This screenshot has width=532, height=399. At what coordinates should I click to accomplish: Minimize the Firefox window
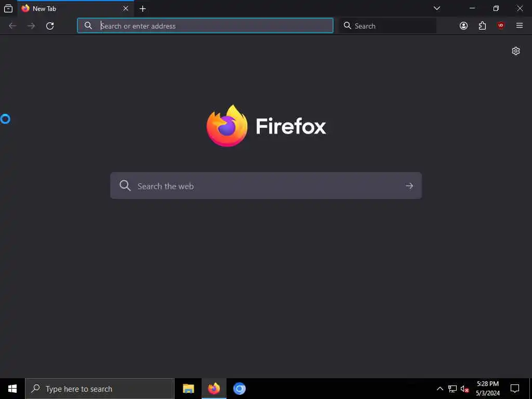(x=472, y=8)
